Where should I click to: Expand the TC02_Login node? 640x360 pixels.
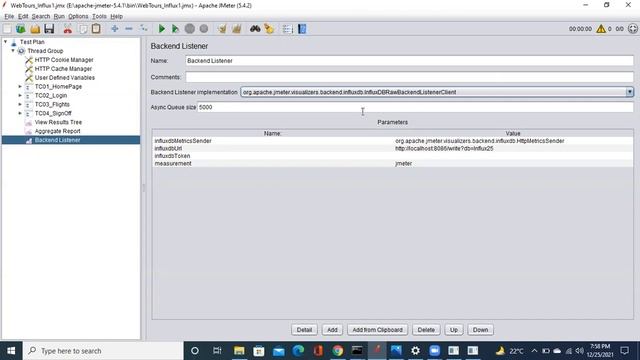click(x=20, y=96)
